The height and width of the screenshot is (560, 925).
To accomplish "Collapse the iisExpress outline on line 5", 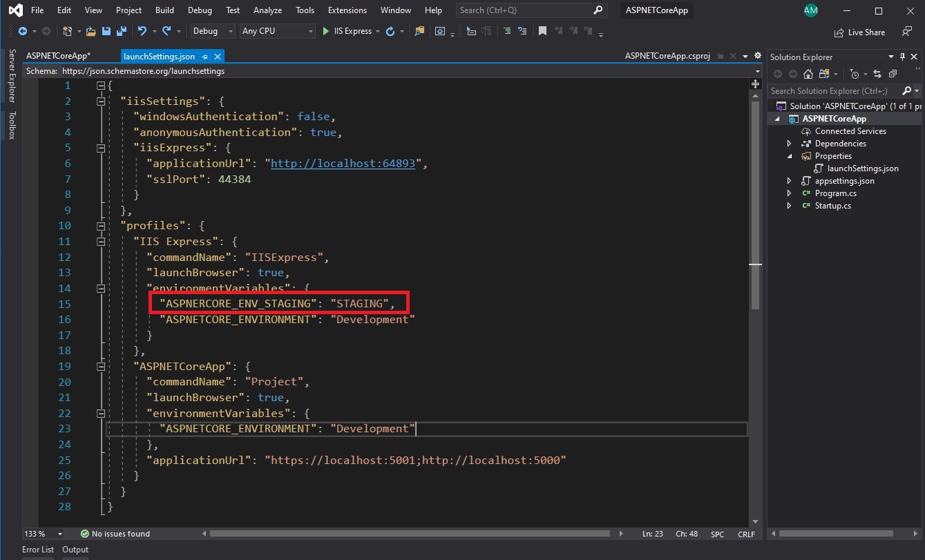I will [101, 148].
